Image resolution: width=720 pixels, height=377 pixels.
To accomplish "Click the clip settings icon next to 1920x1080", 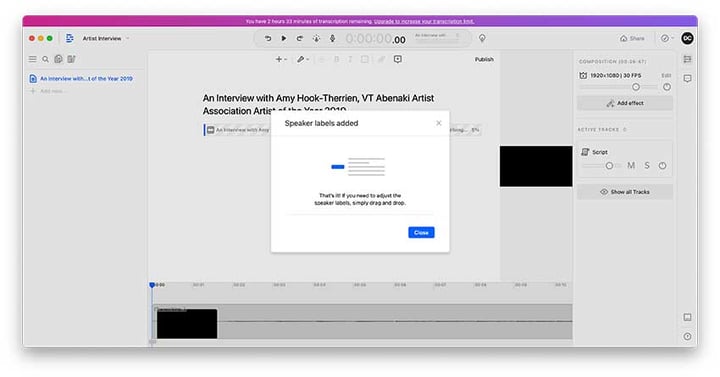I will (x=583, y=75).
